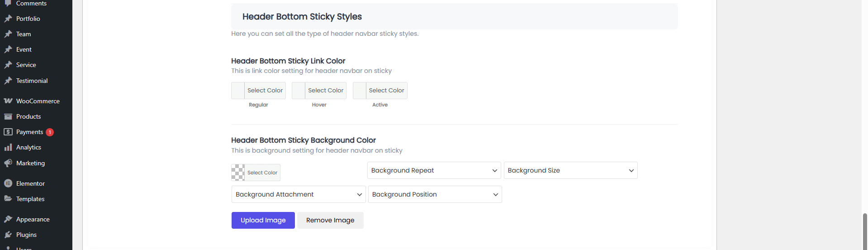Open the Background Size dropdown

570,170
